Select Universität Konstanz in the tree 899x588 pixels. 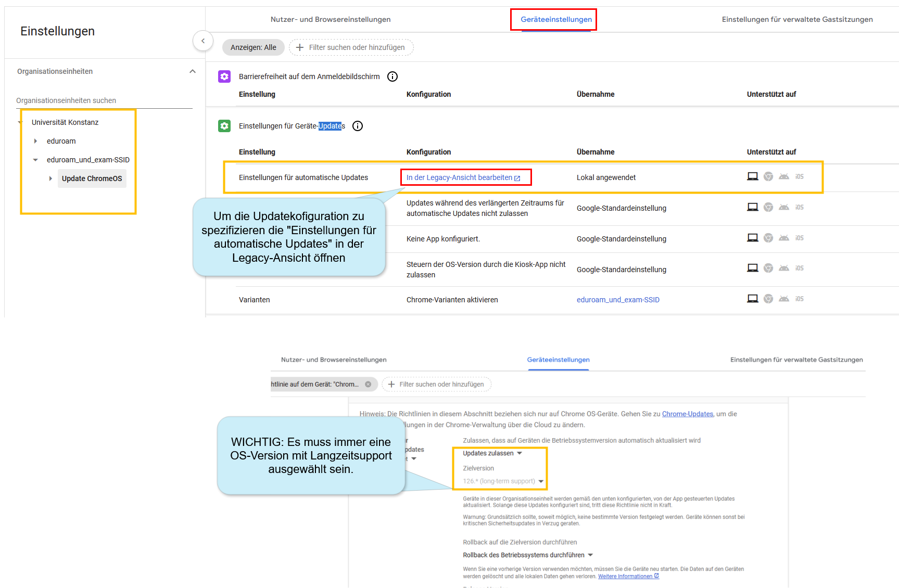pos(65,122)
